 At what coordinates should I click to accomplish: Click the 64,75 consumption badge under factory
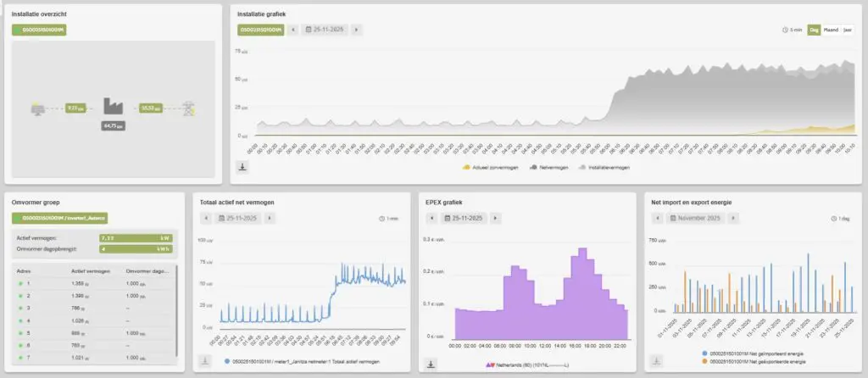[113, 126]
